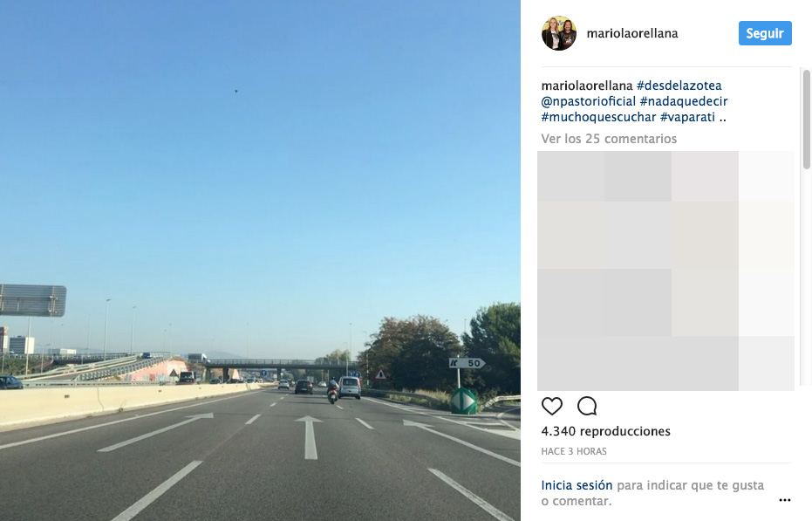The height and width of the screenshot is (521, 812).
Task: Visit the @npastorioficial mention
Action: point(588,101)
